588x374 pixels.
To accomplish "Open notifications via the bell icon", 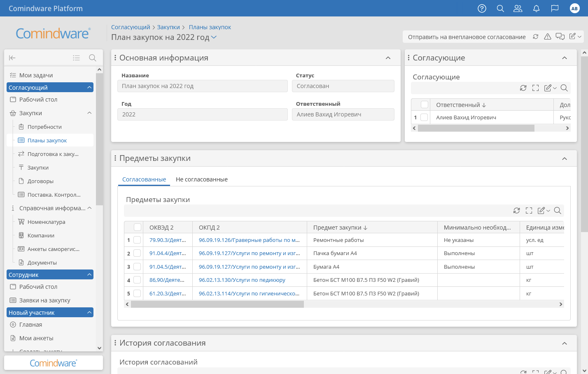I will (536, 8).
